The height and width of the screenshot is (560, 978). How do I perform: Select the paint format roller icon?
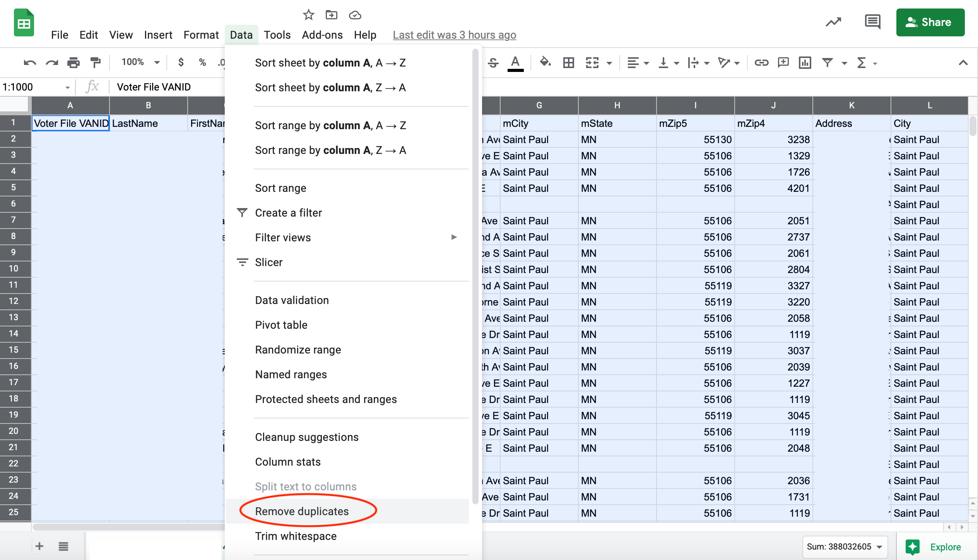click(95, 63)
